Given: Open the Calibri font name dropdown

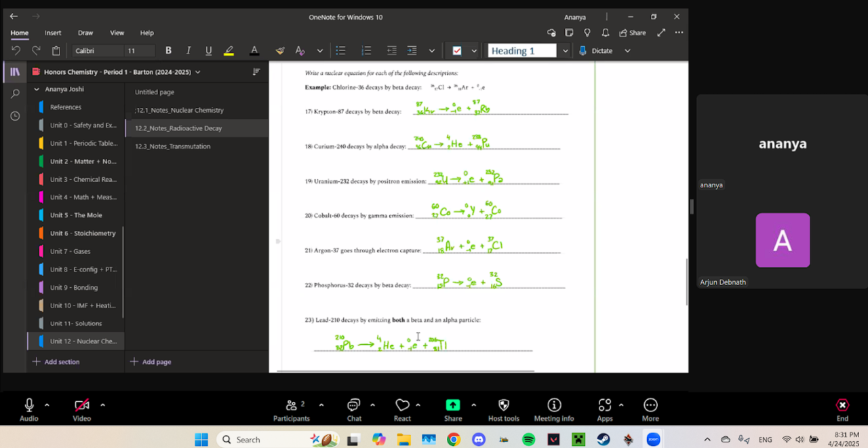Looking at the screenshot, I should click(x=97, y=51).
